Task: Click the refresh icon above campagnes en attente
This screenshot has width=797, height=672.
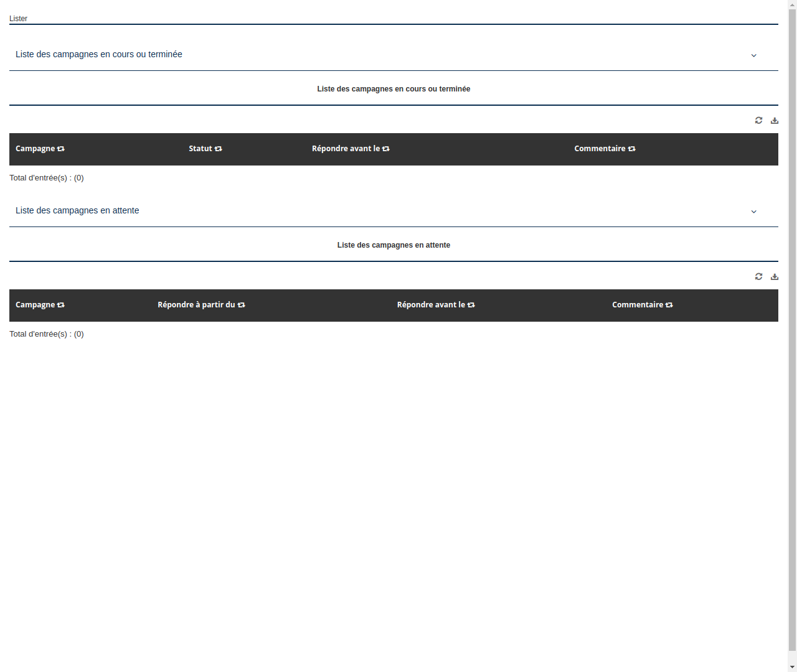Action: click(758, 276)
